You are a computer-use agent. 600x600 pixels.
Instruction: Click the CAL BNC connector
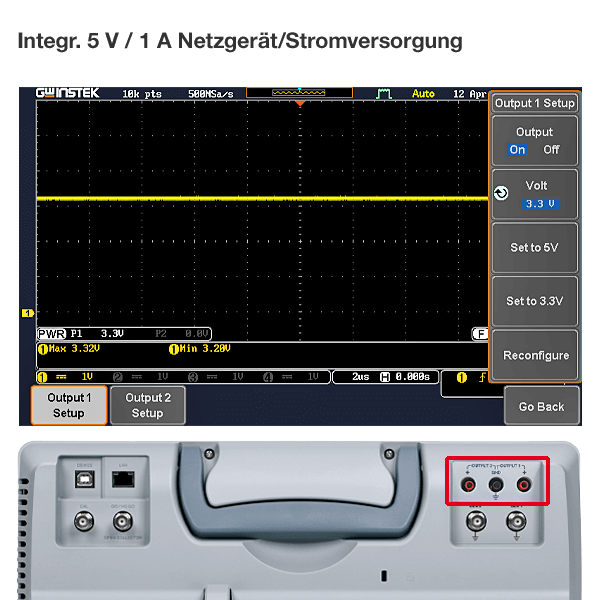click(84, 521)
